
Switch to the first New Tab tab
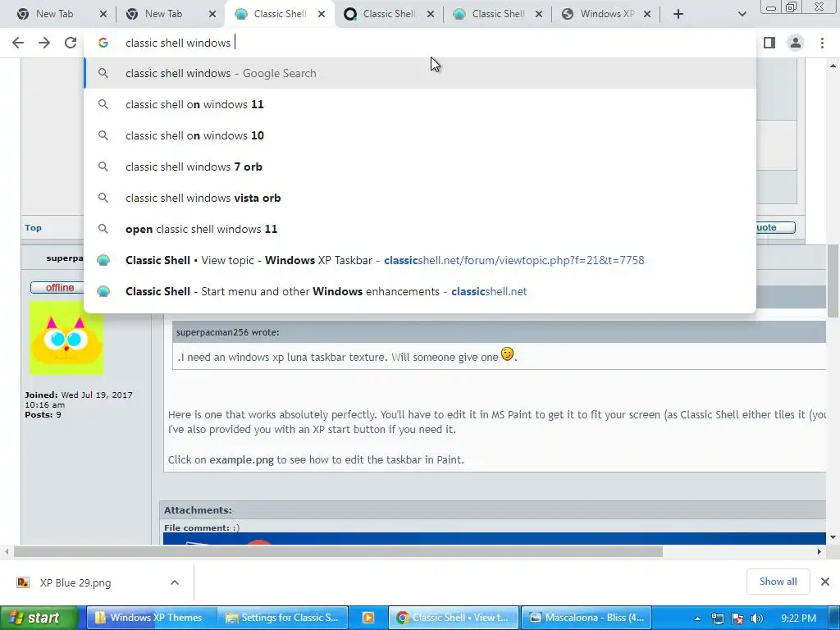[x=55, y=14]
